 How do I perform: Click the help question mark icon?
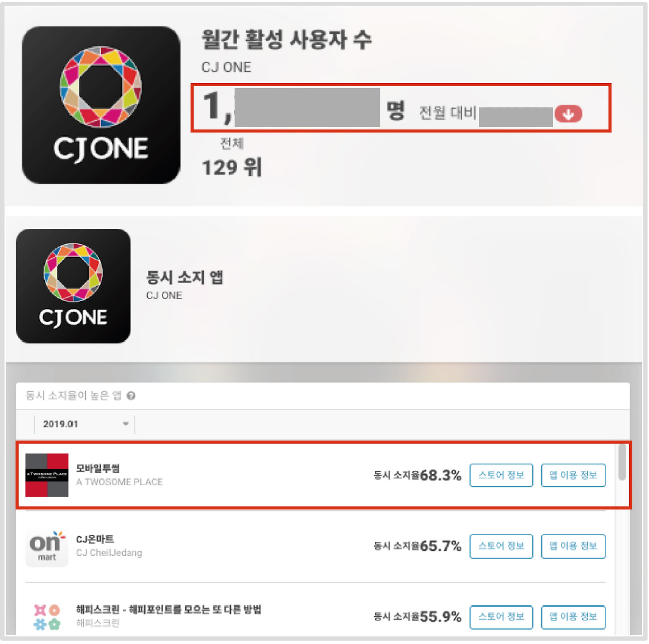(x=131, y=396)
